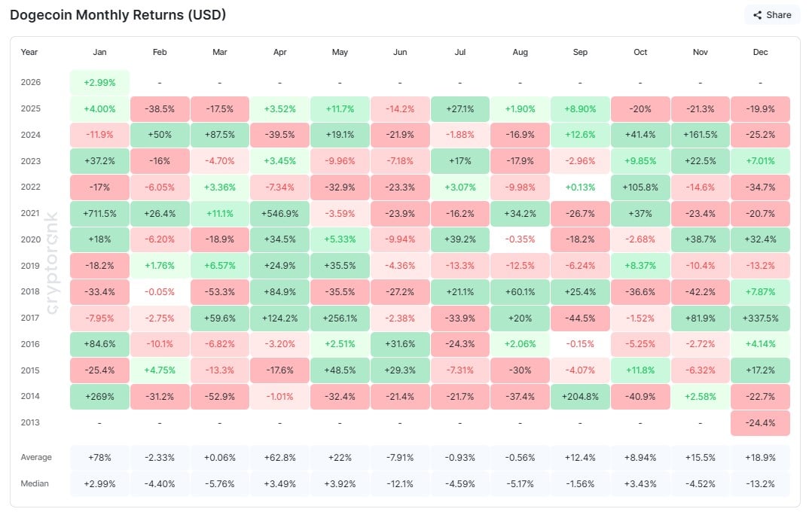This screenshot has height=518, width=812.
Task: Click the +78% January average value
Action: (99, 457)
